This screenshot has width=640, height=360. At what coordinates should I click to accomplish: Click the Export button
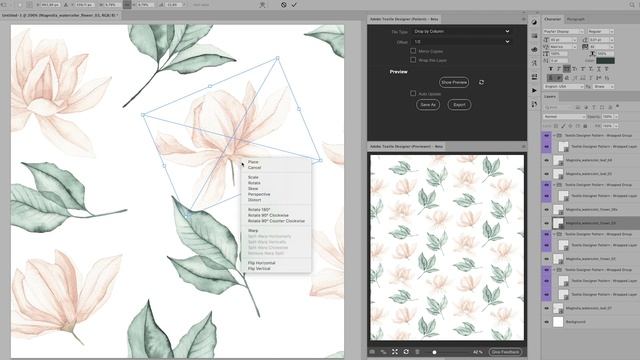tap(459, 104)
